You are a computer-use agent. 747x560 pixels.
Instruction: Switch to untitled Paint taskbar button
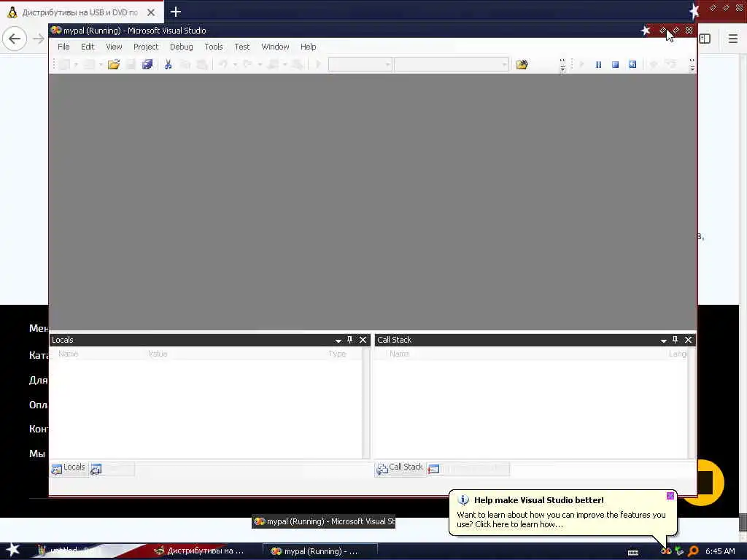pyautogui.click(x=71, y=551)
